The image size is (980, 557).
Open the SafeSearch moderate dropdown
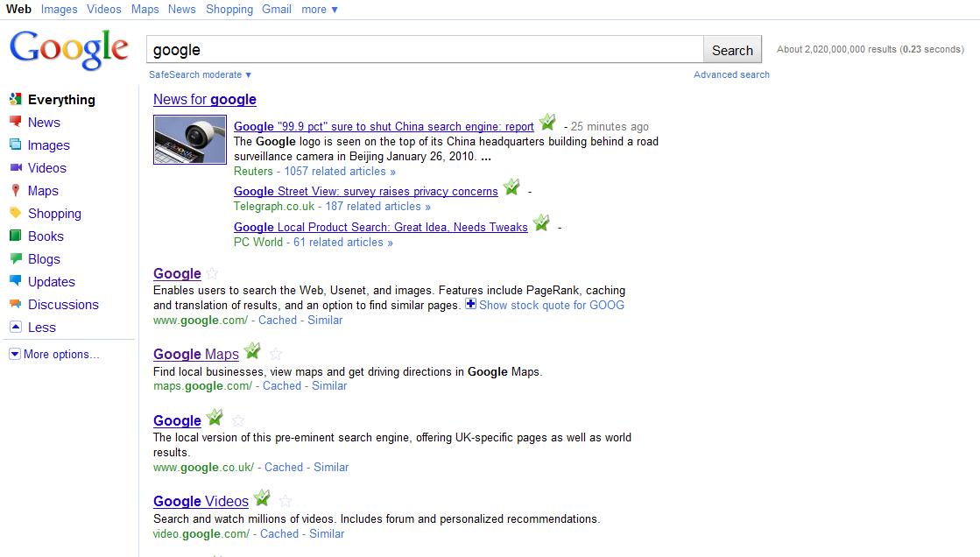click(200, 74)
